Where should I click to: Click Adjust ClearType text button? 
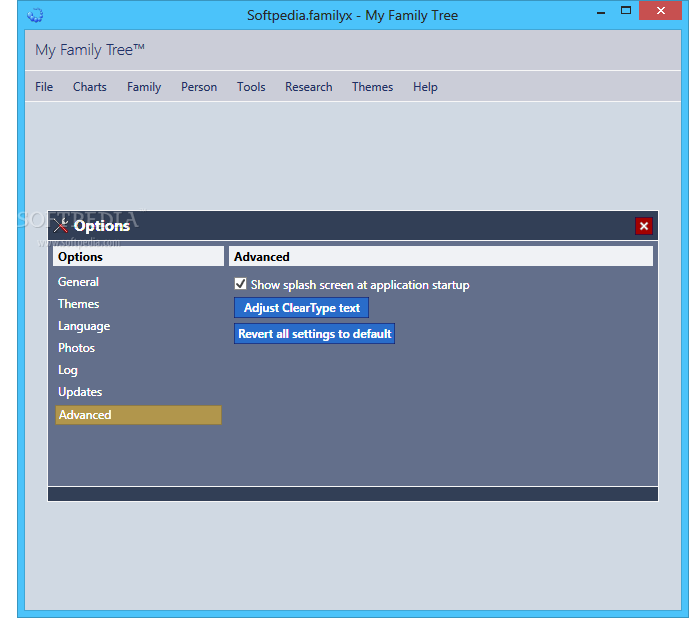tap(301, 308)
